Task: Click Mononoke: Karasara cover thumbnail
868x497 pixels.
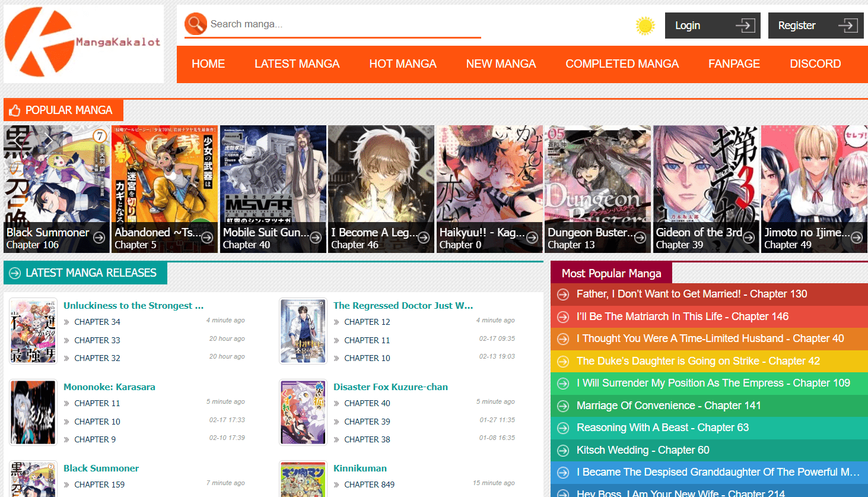Action: pos(33,412)
